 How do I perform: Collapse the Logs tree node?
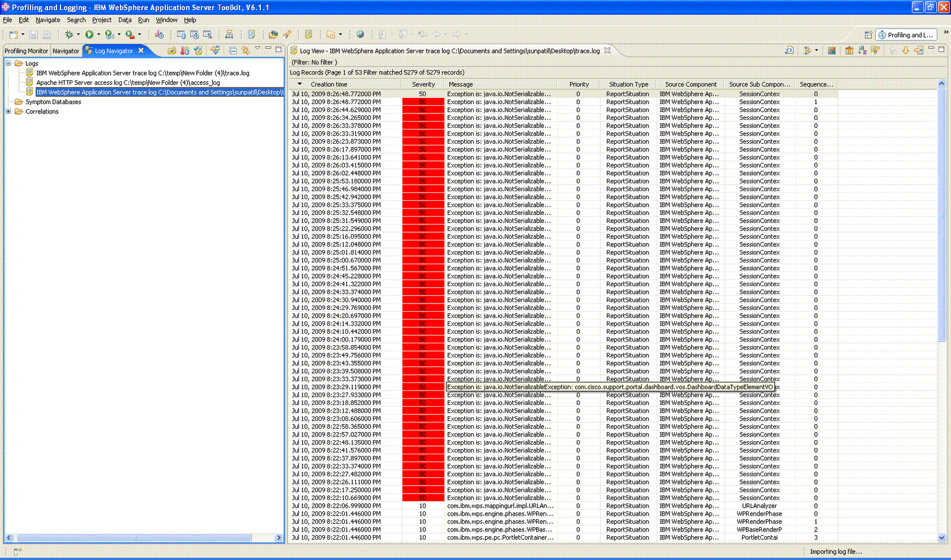(x=8, y=63)
